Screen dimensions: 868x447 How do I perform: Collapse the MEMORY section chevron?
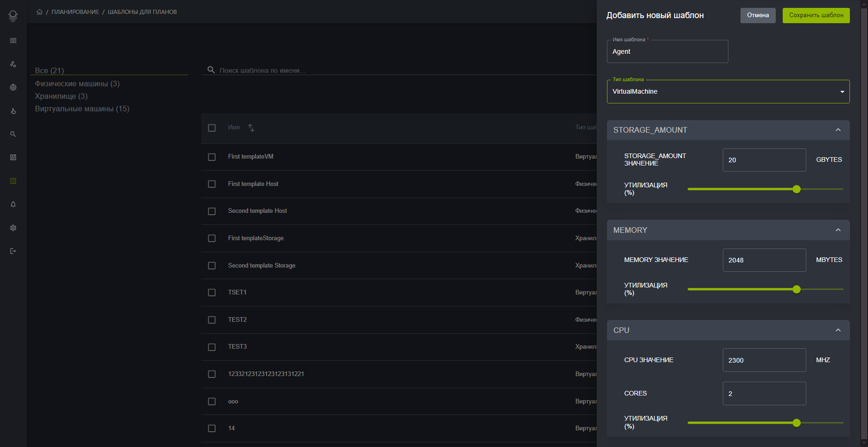coord(838,230)
